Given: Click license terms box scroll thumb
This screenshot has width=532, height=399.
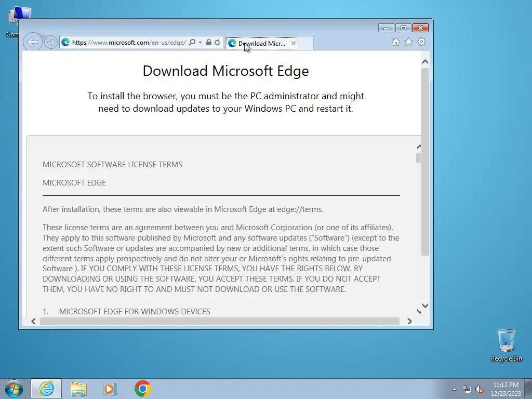Looking at the screenshot, I should click(x=418, y=158).
